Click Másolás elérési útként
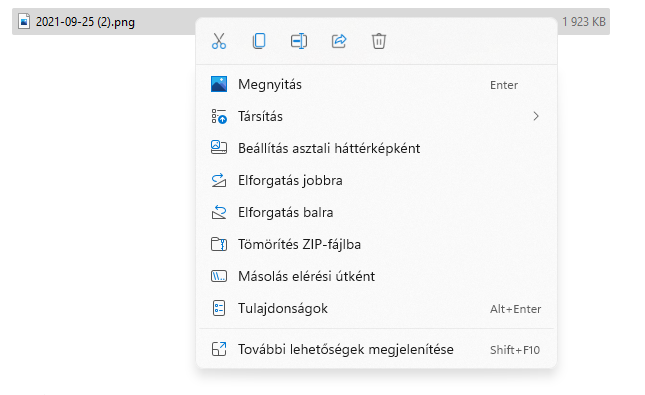Image resolution: width=645 pixels, height=395 pixels. pyautogui.click(x=376, y=276)
